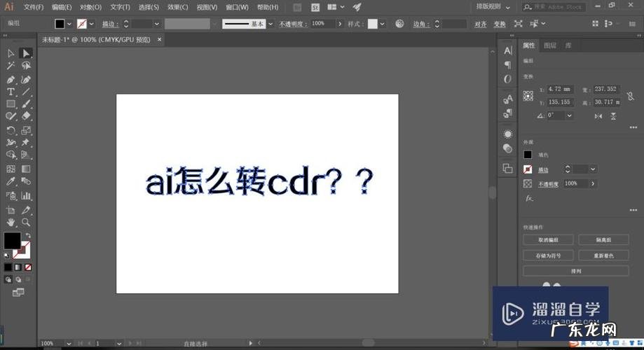Click the 取消编组 button
Screen dimensions: 644x350
click(x=547, y=239)
